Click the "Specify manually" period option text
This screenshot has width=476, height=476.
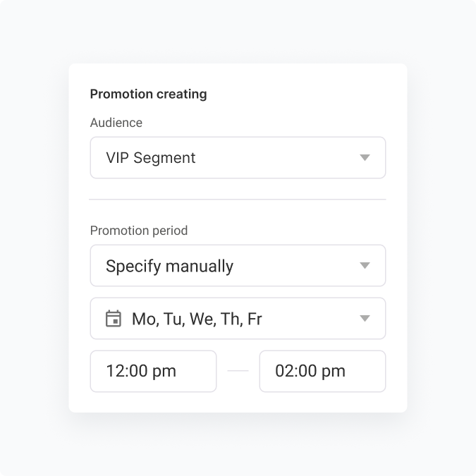point(169,266)
